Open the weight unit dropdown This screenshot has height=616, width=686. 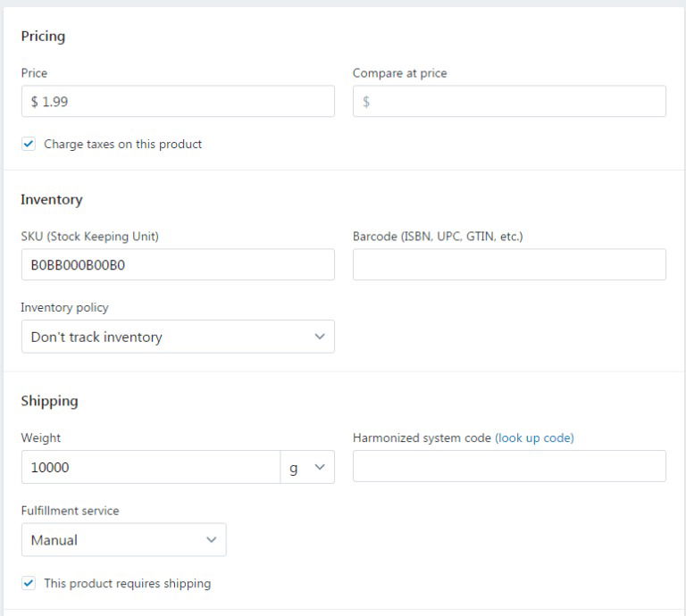(x=307, y=467)
